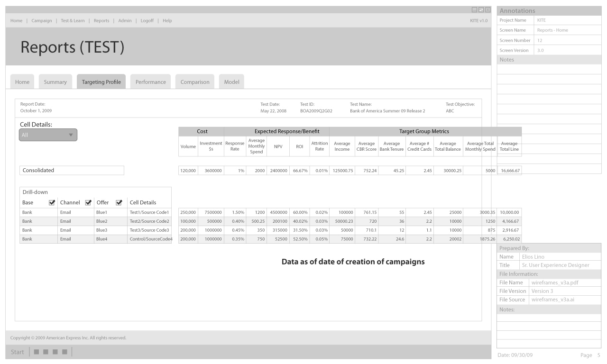Toggle the Base checkbox
The height and width of the screenshot is (364, 607).
(x=52, y=203)
